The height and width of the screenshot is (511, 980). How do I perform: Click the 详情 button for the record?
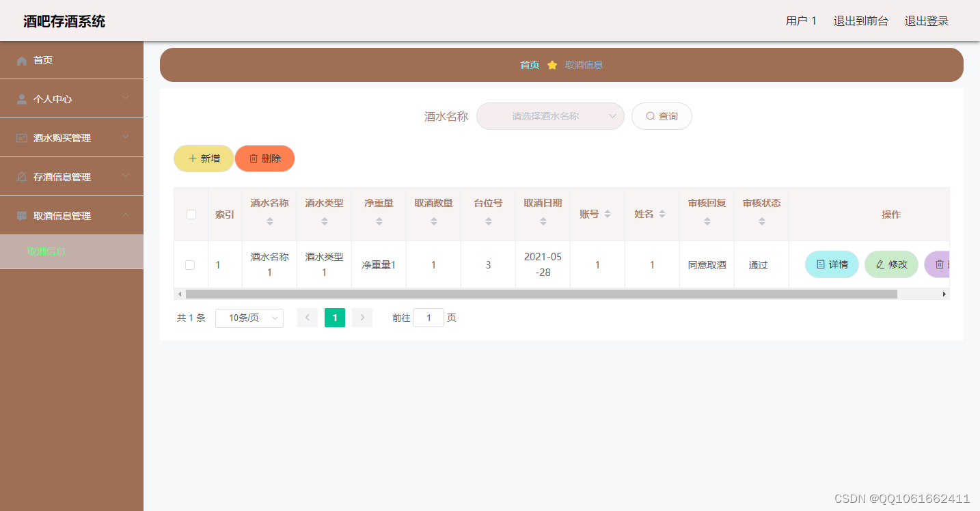click(x=831, y=264)
